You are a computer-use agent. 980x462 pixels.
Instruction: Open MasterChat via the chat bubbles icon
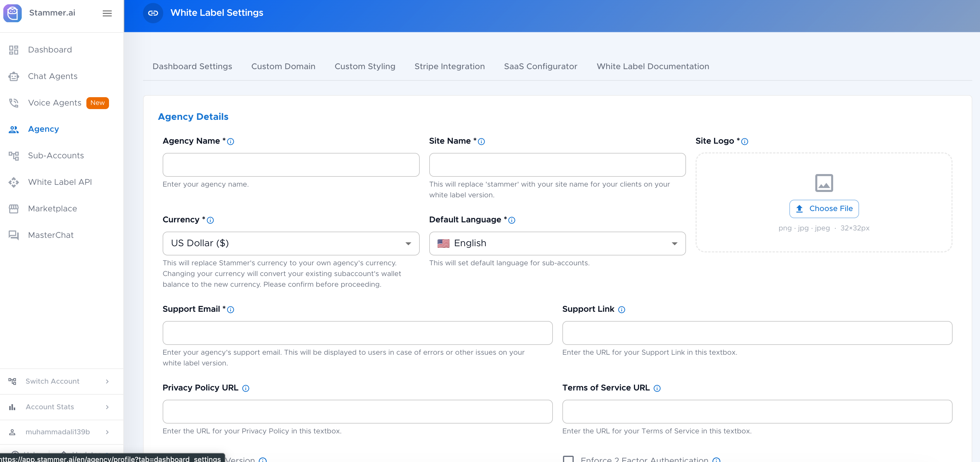tap(14, 235)
